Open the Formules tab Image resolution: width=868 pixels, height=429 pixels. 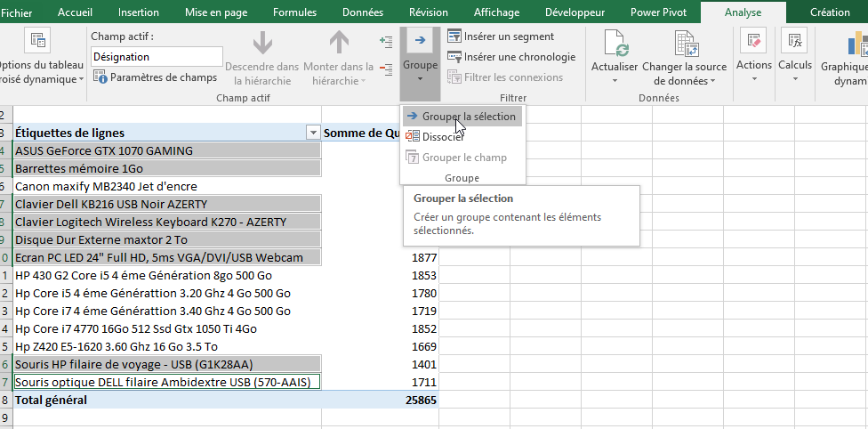pyautogui.click(x=295, y=12)
